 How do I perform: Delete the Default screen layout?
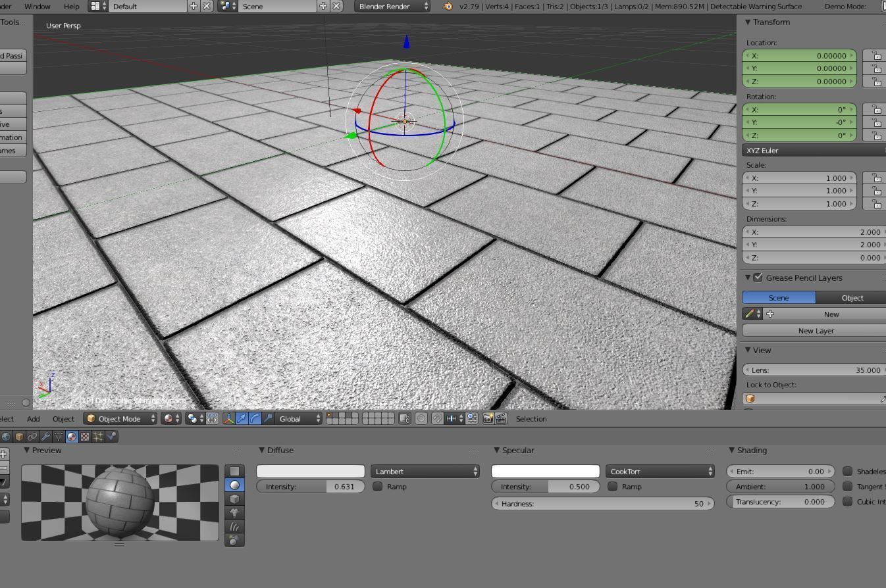click(x=207, y=6)
